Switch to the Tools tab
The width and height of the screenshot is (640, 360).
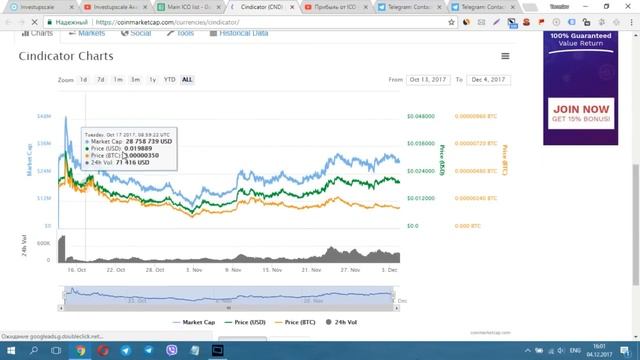(180, 33)
